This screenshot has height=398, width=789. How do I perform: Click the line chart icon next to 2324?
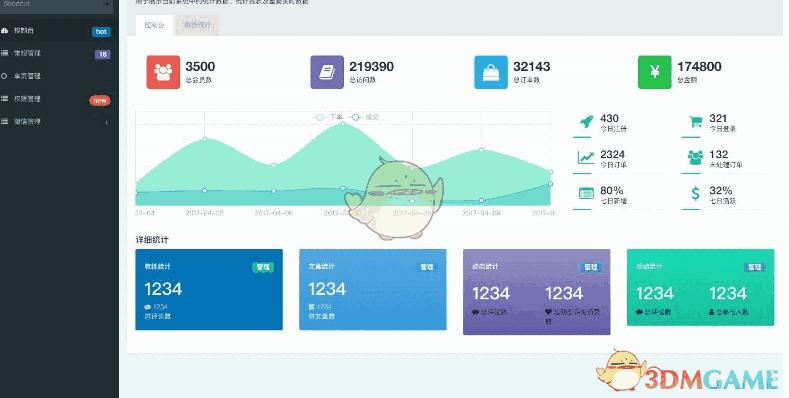(x=586, y=157)
